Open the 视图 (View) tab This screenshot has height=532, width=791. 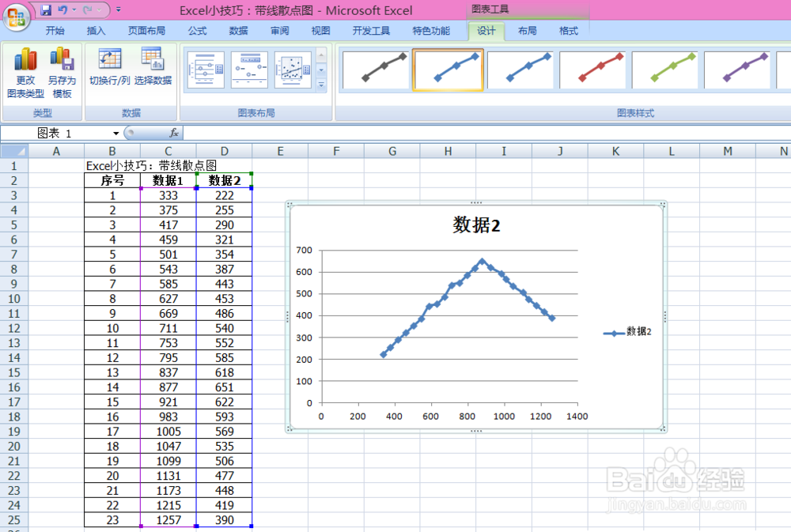(320, 31)
